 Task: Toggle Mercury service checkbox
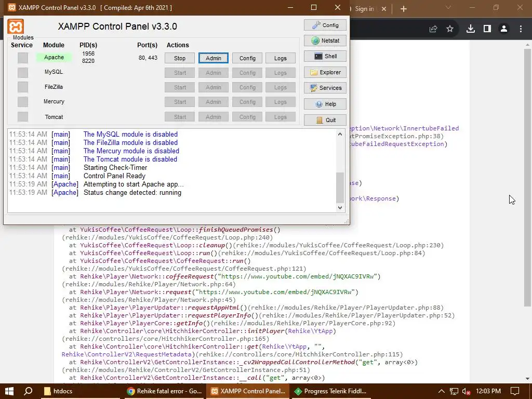point(23,101)
